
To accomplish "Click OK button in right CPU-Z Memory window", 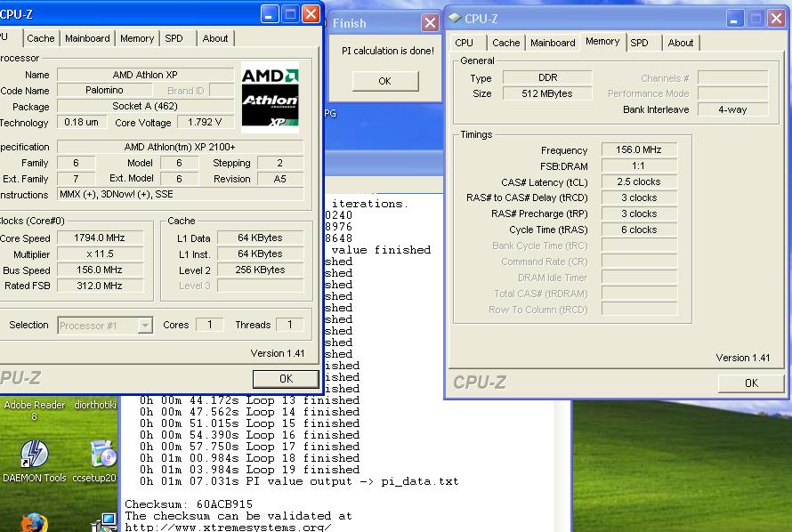I will pyautogui.click(x=751, y=383).
